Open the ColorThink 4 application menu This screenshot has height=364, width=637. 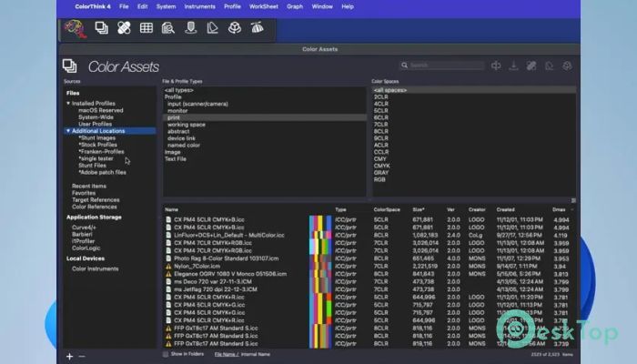[93, 6]
